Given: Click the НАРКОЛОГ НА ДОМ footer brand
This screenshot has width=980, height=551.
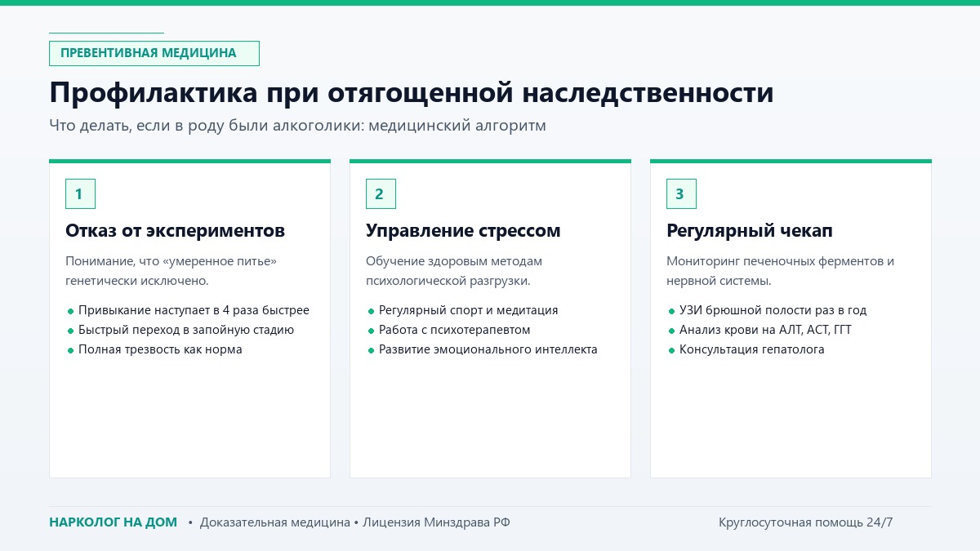Looking at the screenshot, I should (113, 522).
